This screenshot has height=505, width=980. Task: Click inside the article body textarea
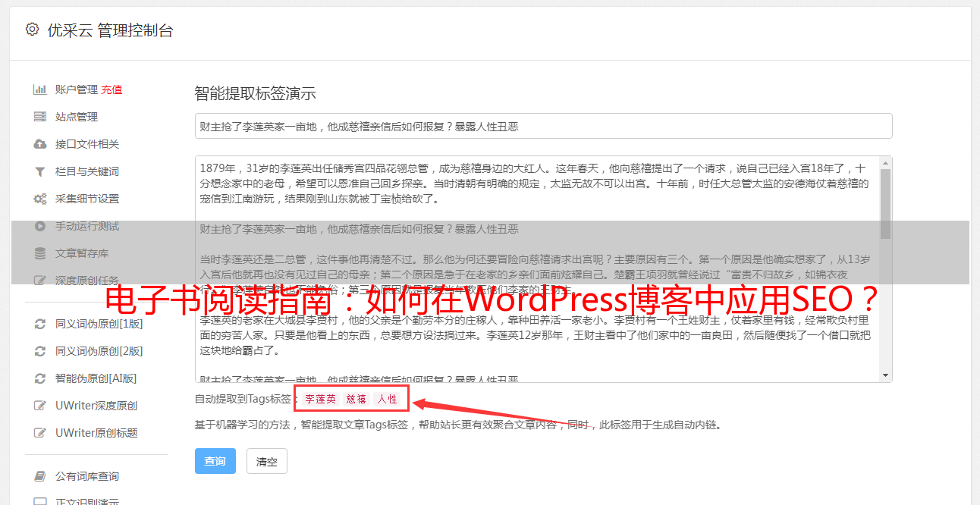click(x=536, y=269)
